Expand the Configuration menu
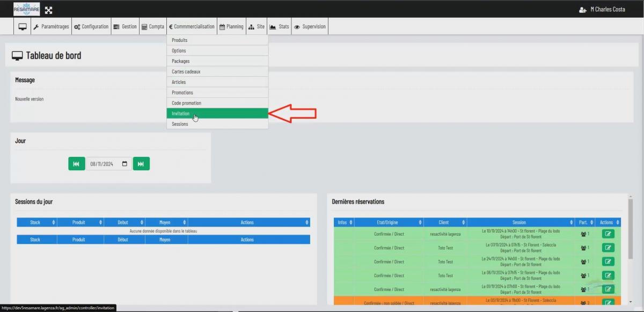644x312 pixels. [x=91, y=27]
